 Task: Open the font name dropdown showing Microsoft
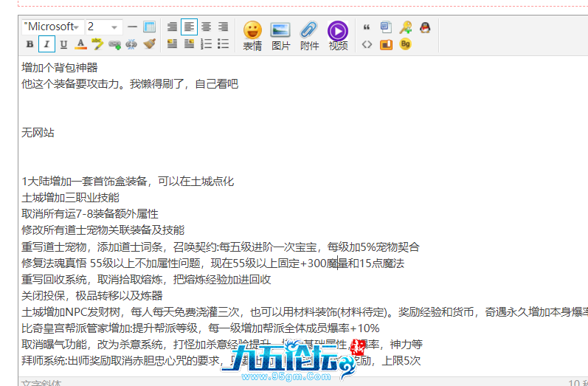point(52,27)
